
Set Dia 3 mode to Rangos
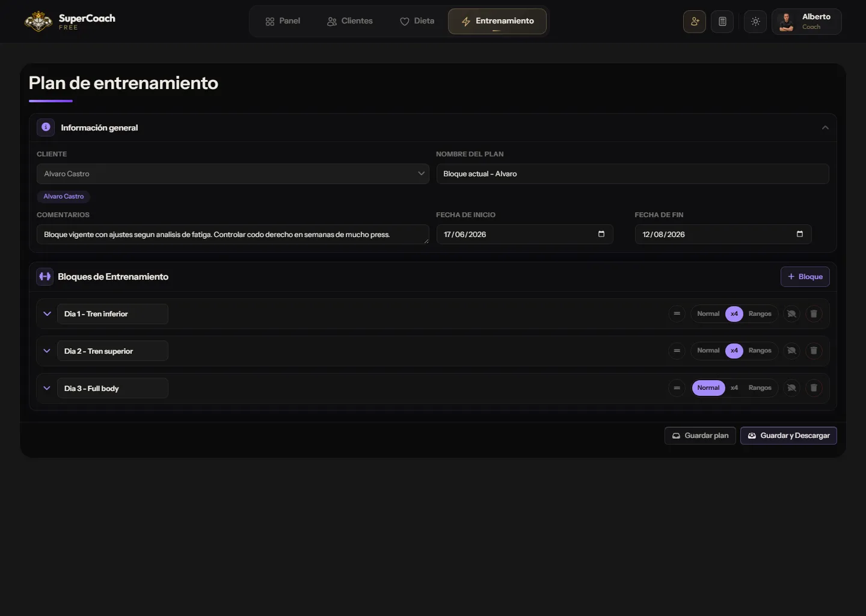point(760,388)
